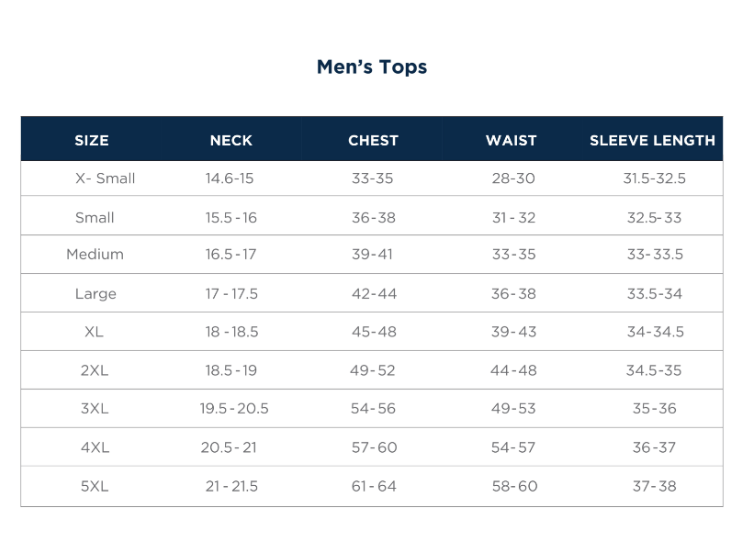
Task: Click the NECK column header
Action: point(231,141)
